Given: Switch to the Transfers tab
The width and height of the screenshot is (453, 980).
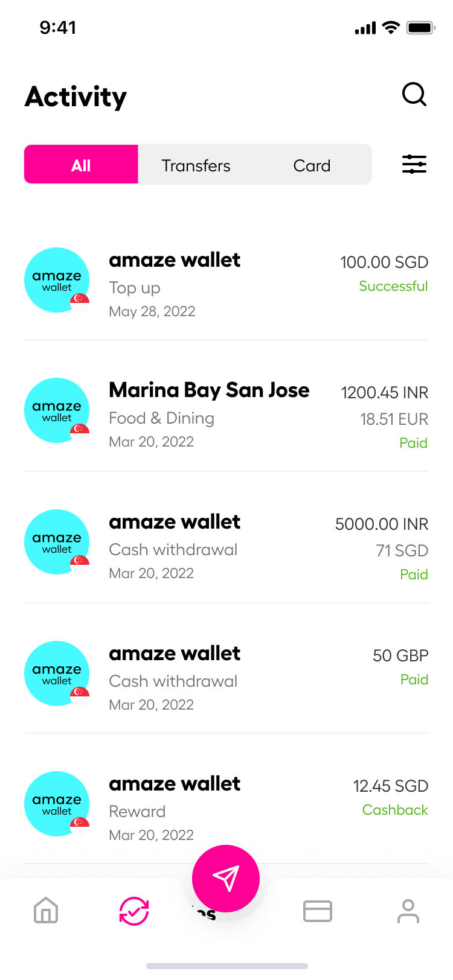Looking at the screenshot, I should point(196,165).
